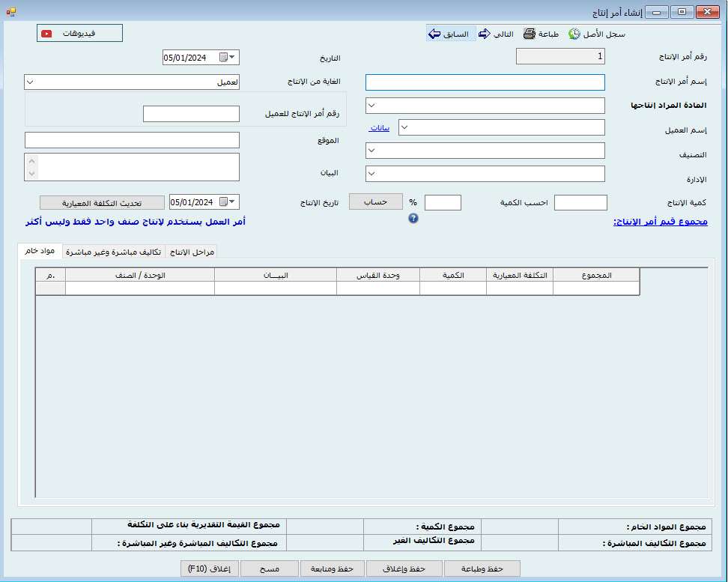Click the الوحدة / الصنف column header
728x582 pixels.
(140, 275)
